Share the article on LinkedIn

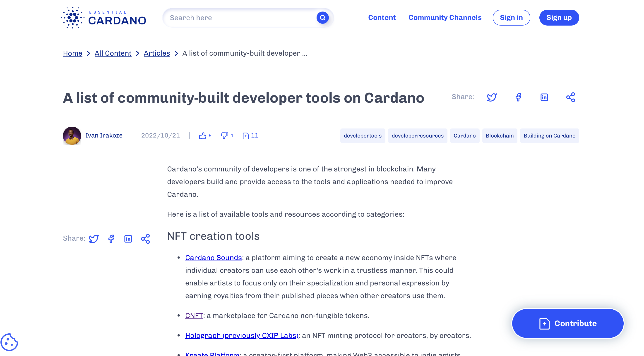(x=544, y=97)
